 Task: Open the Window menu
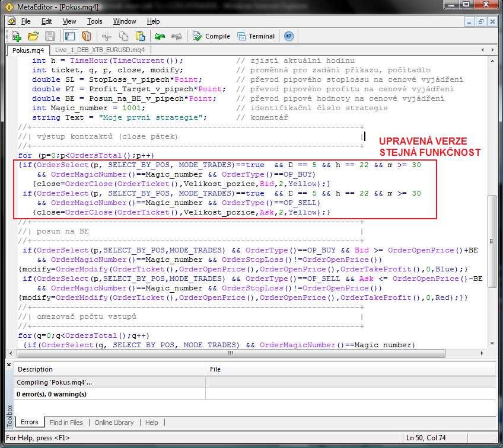(x=125, y=21)
